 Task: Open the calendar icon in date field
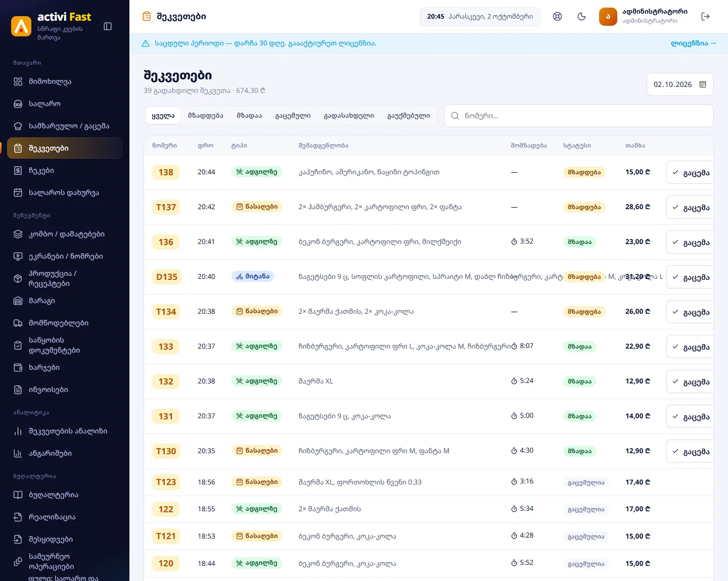703,84
